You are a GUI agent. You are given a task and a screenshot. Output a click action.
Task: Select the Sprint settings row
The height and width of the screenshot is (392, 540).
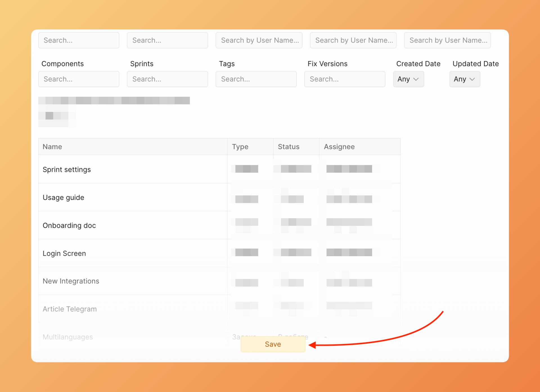67,170
